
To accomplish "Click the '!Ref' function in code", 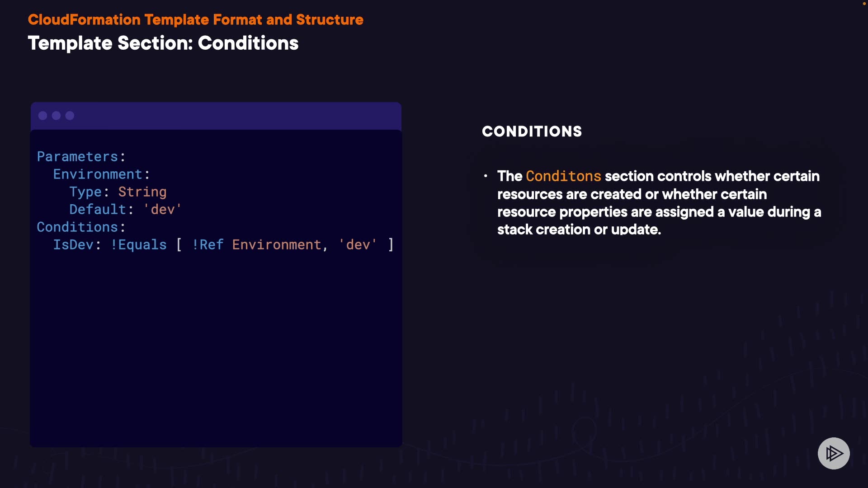I will [208, 245].
